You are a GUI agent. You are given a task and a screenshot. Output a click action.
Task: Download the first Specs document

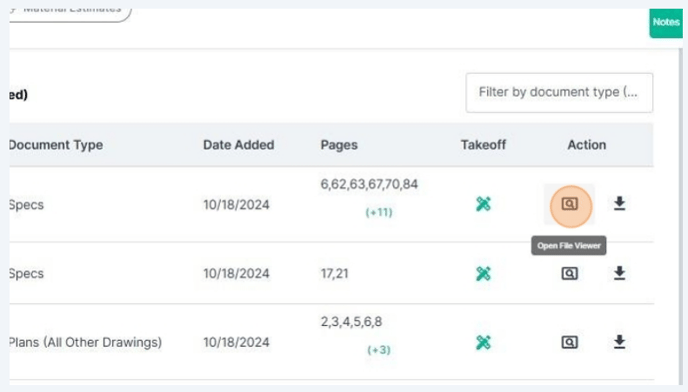point(619,204)
